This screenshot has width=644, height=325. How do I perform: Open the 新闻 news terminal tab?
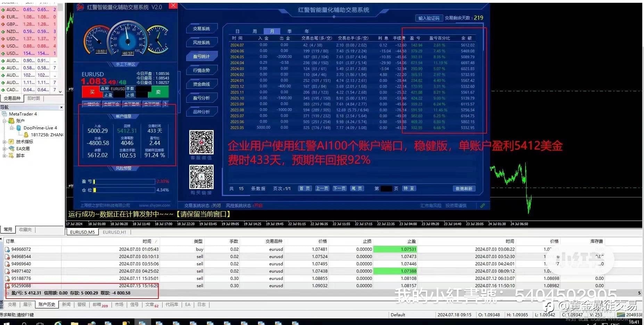[66, 305]
